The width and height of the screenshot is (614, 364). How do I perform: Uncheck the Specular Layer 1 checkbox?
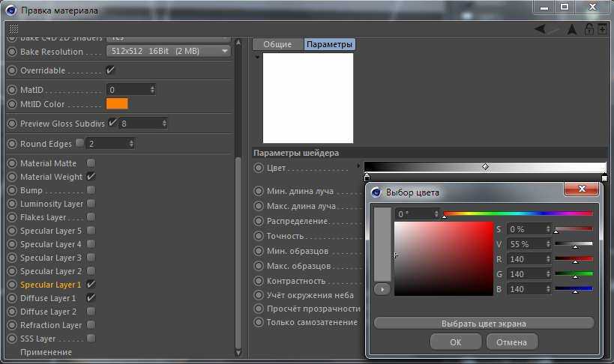(91, 285)
